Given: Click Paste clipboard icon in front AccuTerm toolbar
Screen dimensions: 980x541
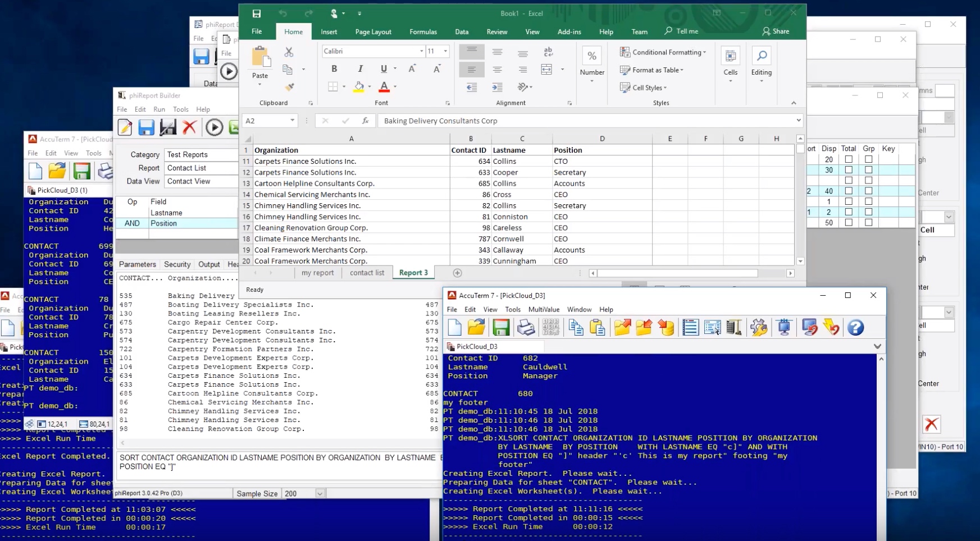Looking at the screenshot, I should pos(598,327).
